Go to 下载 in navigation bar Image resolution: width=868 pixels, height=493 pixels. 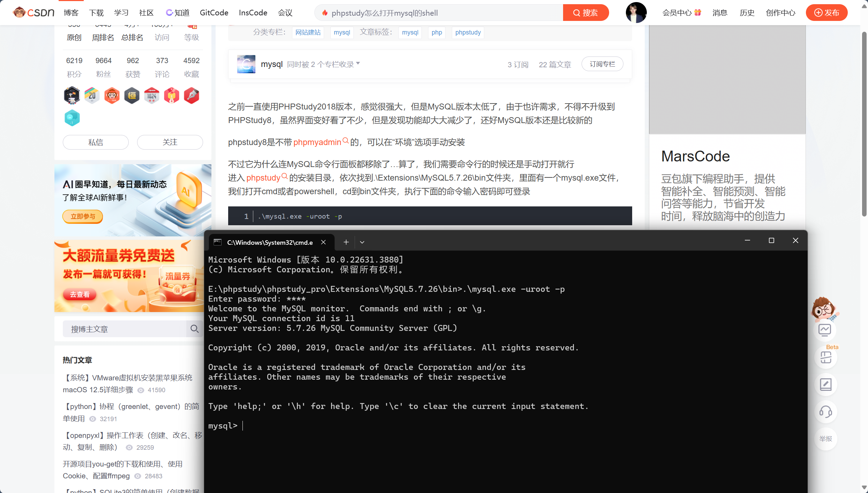point(96,13)
